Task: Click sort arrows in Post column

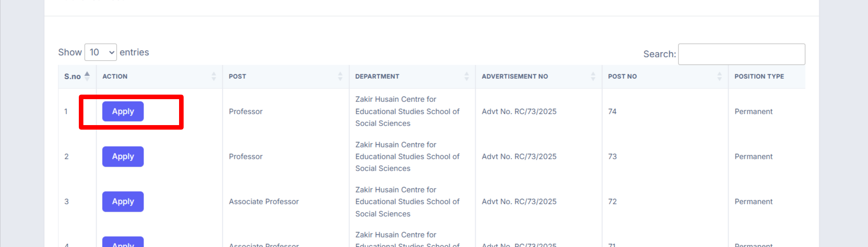Action: (340, 76)
